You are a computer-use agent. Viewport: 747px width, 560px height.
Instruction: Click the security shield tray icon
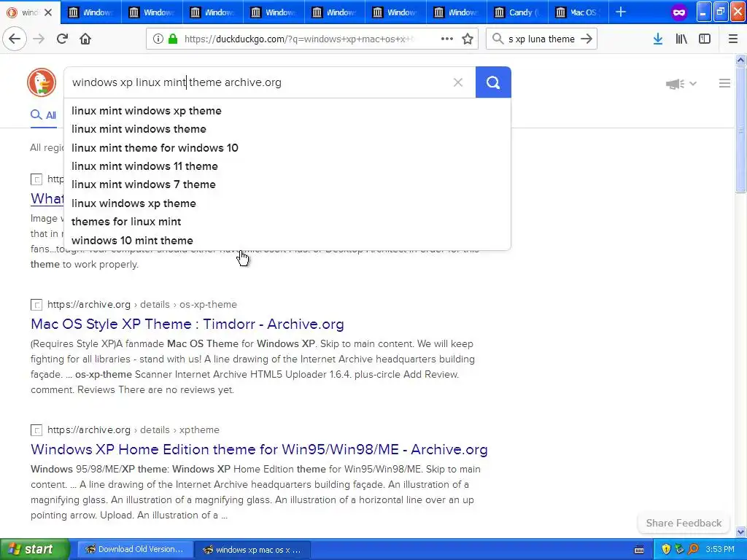pos(666,549)
